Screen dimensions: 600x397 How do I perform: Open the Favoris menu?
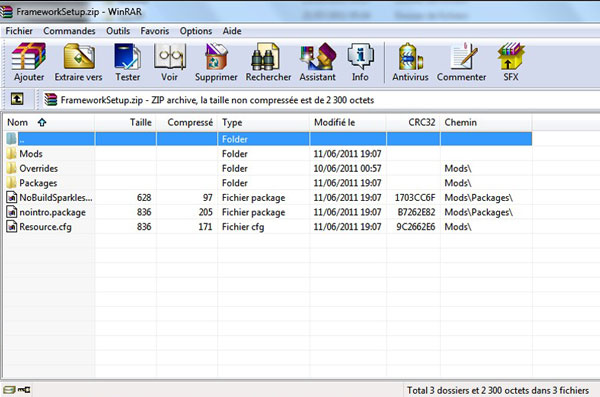click(x=155, y=31)
